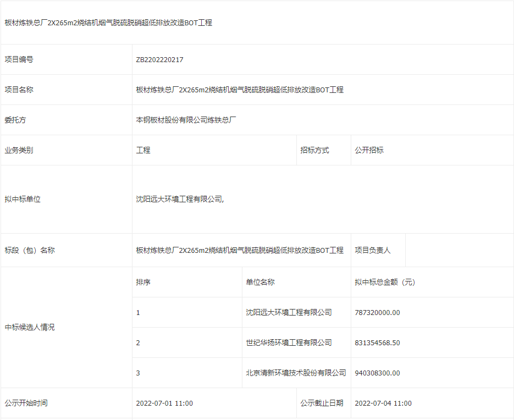Click the 招标方式 label

pos(314,150)
